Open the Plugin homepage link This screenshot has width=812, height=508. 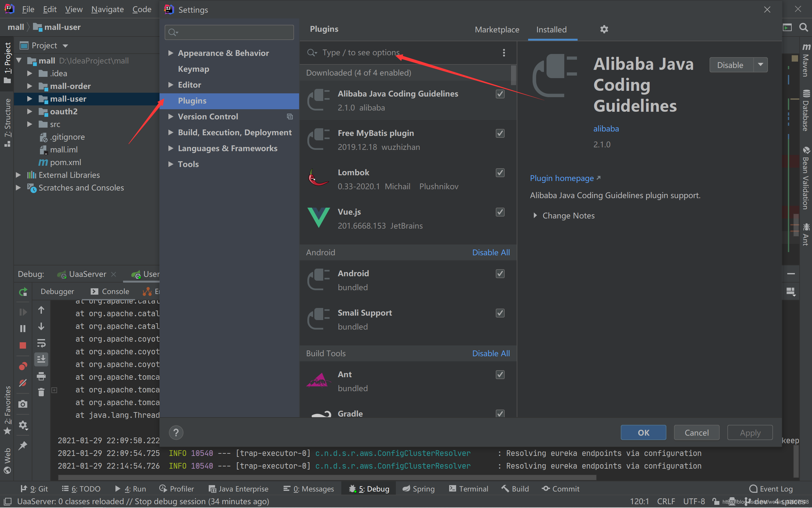point(565,178)
